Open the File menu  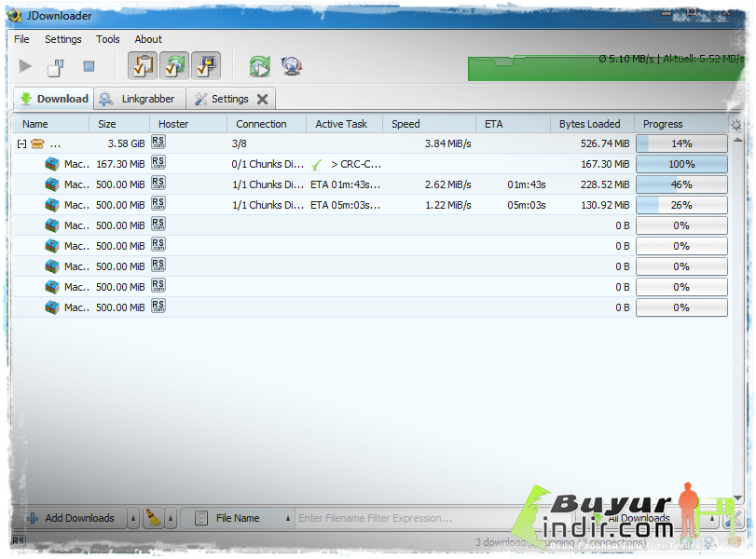pyautogui.click(x=21, y=39)
